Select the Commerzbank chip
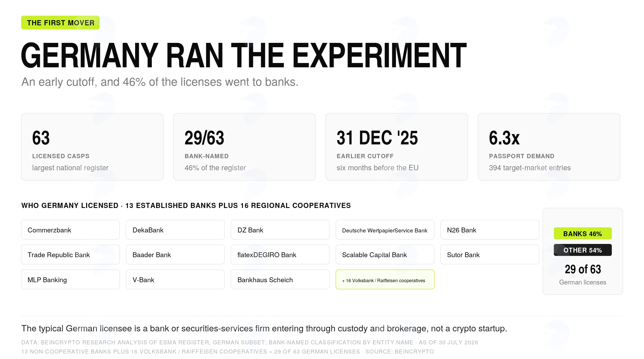The image size is (644, 359). coord(70,230)
